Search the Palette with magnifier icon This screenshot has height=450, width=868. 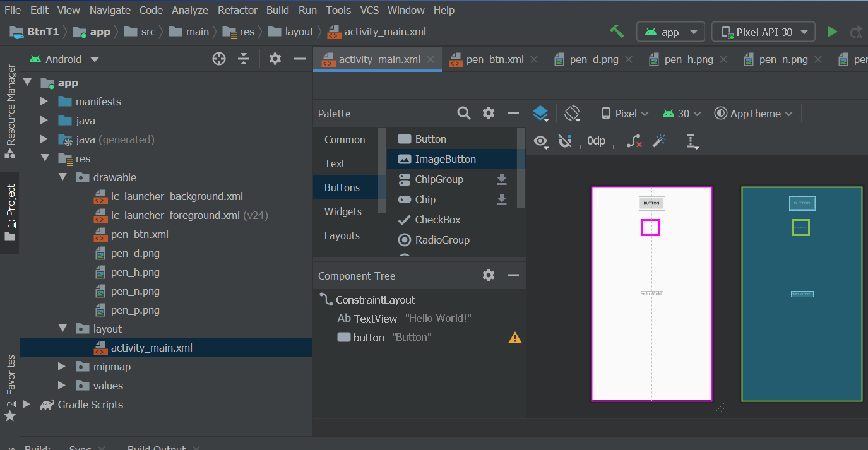click(x=464, y=113)
